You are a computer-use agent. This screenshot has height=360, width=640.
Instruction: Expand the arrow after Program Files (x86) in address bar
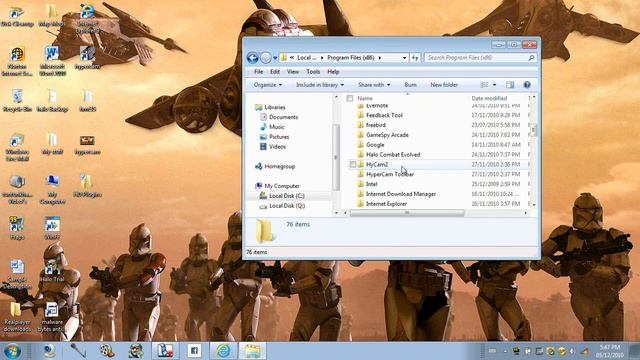point(380,58)
